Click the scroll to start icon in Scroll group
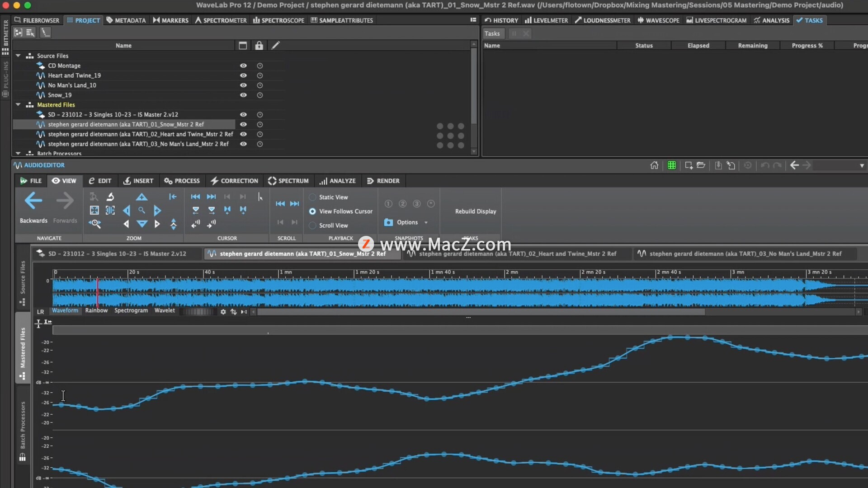 (x=280, y=204)
